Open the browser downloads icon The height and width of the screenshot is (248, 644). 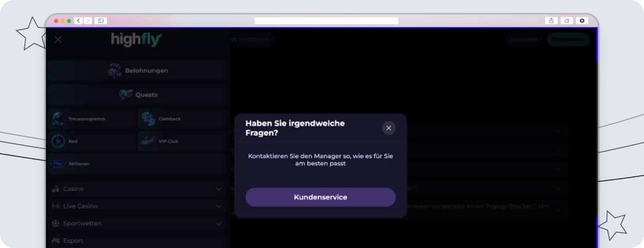[x=582, y=20]
